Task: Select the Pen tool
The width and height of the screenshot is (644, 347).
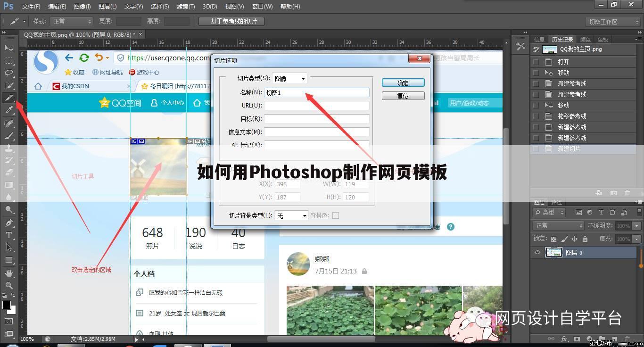Action: [9, 223]
